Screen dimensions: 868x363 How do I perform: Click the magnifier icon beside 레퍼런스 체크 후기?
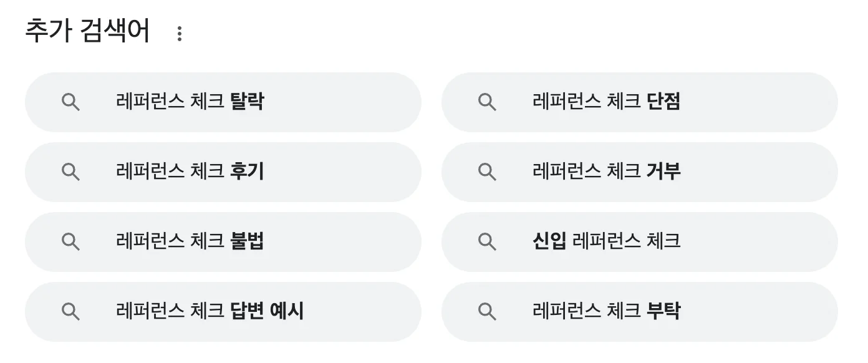click(x=70, y=172)
